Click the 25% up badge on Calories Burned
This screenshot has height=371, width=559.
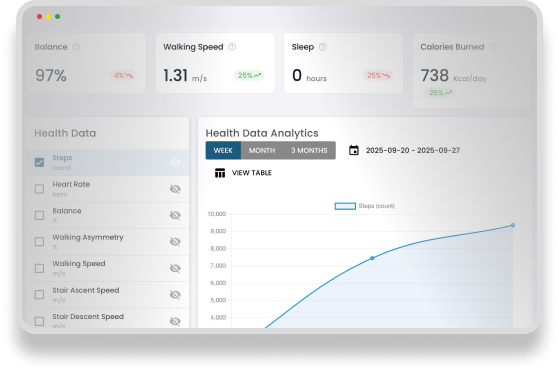click(440, 93)
